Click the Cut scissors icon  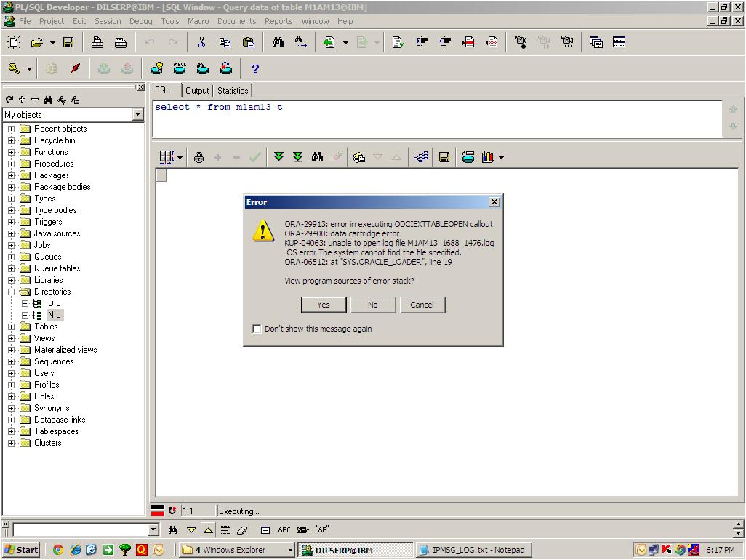pos(201,43)
